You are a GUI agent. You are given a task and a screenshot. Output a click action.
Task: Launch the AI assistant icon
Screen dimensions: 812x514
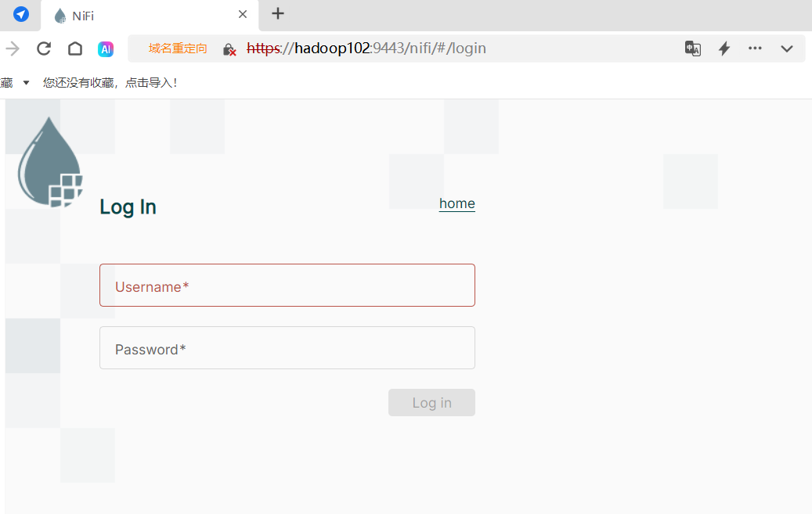(106, 49)
